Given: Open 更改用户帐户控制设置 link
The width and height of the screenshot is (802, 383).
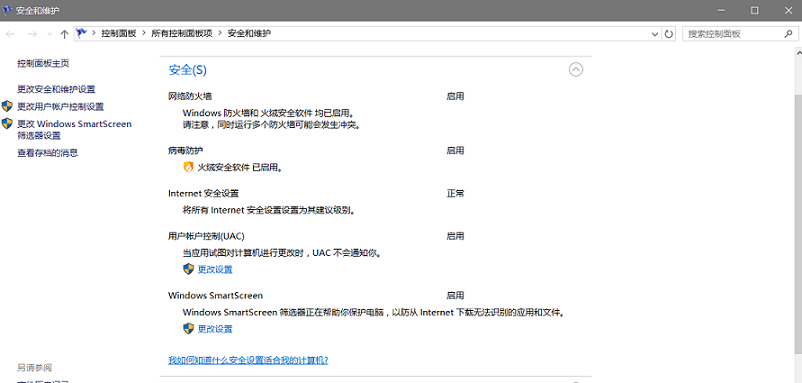Looking at the screenshot, I should pos(60,107).
